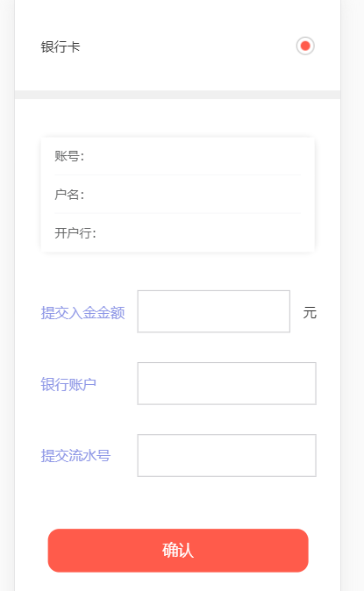Click the 账号 label in info card
This screenshot has height=591, width=364.
(x=69, y=156)
